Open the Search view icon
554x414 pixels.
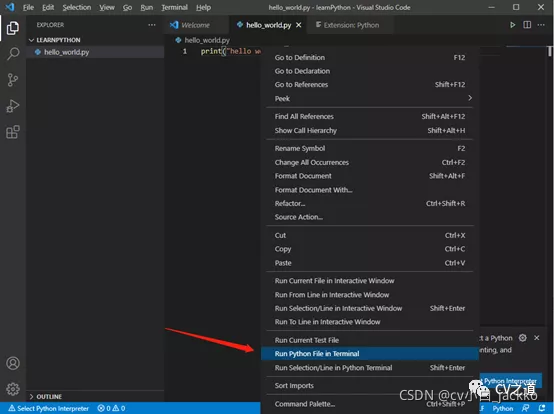click(x=13, y=54)
